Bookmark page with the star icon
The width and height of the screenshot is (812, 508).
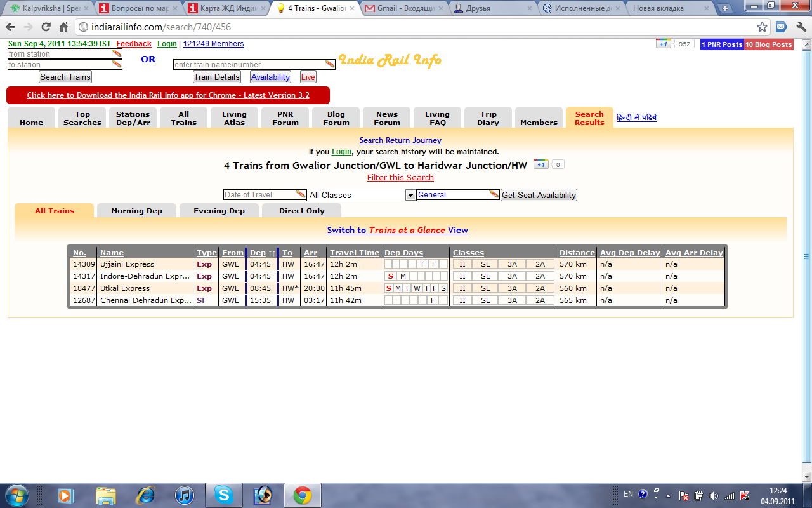(762, 27)
